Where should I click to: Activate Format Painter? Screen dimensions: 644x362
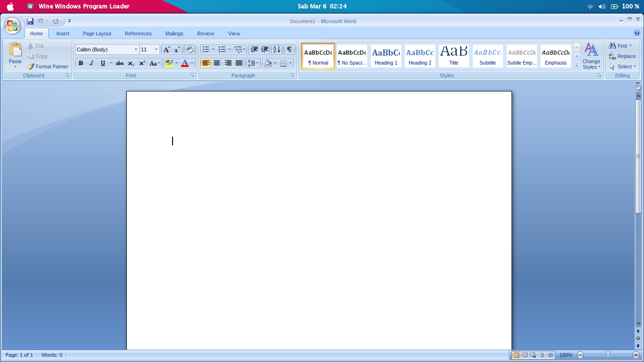[48, 66]
